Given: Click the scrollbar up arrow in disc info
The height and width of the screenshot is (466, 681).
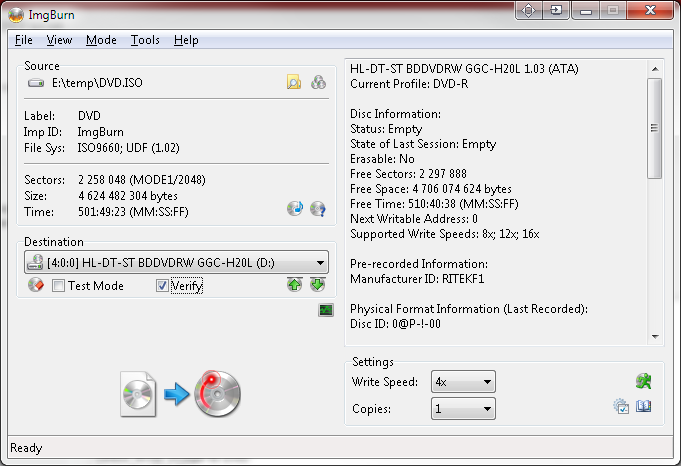Looking at the screenshot, I should [x=655, y=69].
